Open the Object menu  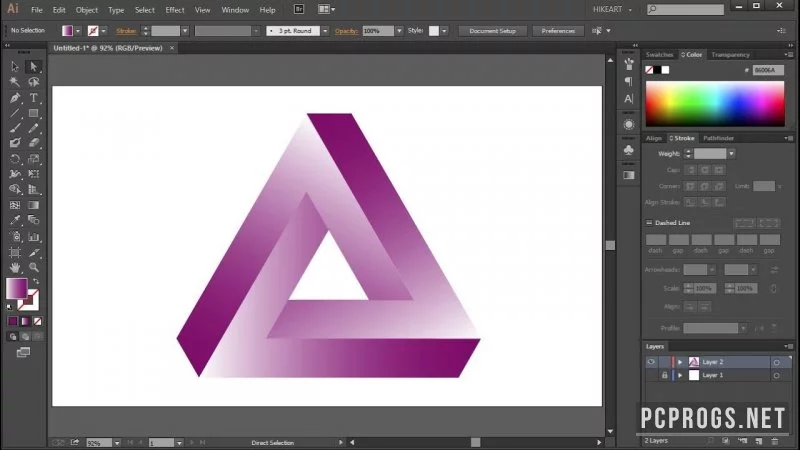coord(87,10)
